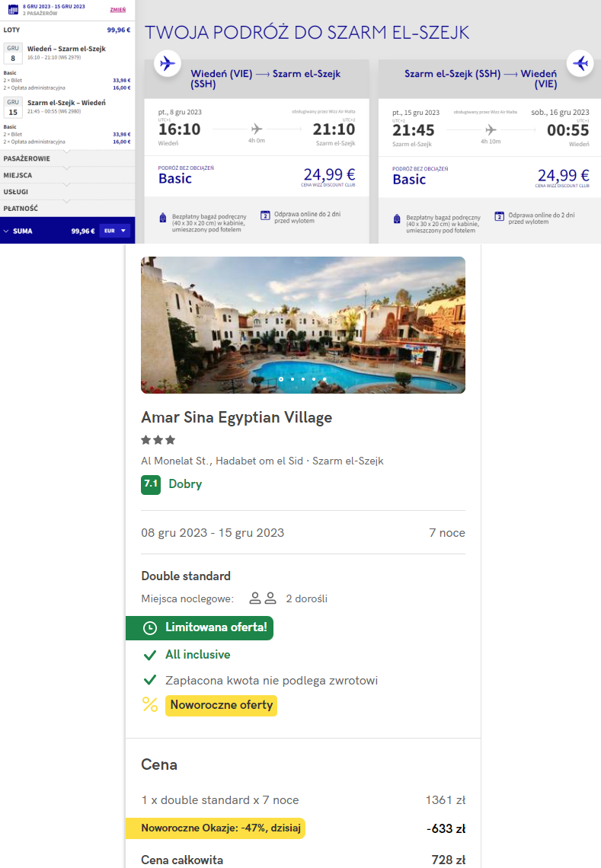
Task: Click the checkmark beside Zapłacona kwota nie podlega zwrotowi
Action: coord(149,681)
